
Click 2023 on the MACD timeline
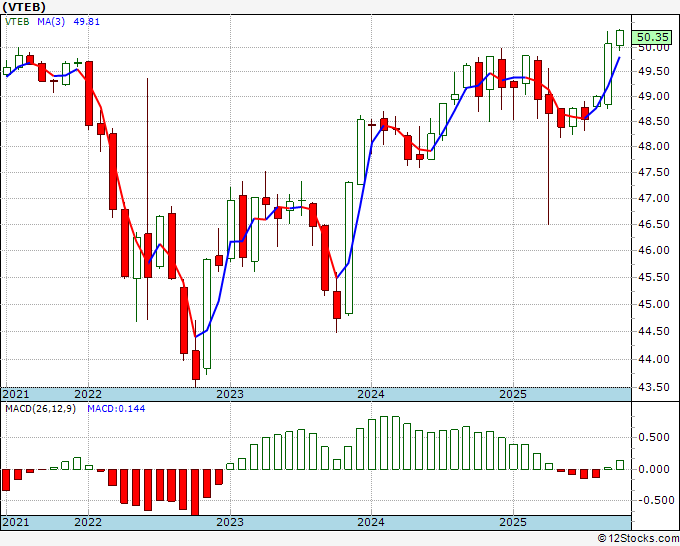pos(230,522)
